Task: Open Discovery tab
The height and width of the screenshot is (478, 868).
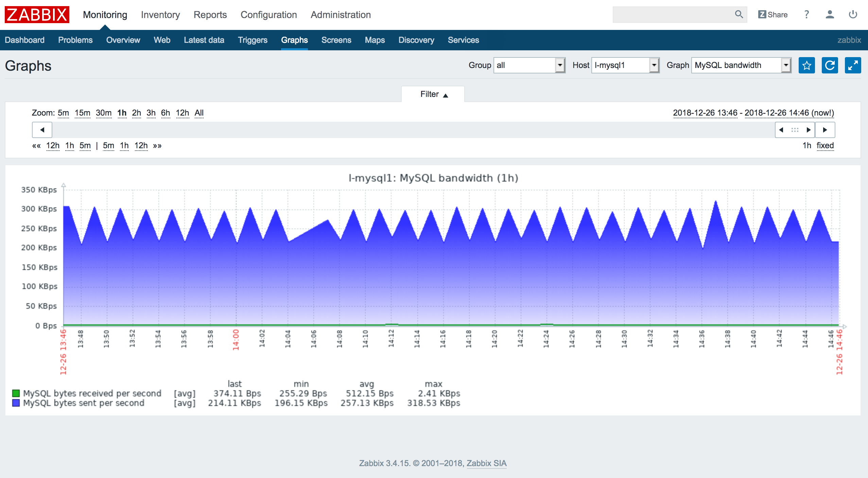Action: (x=416, y=40)
